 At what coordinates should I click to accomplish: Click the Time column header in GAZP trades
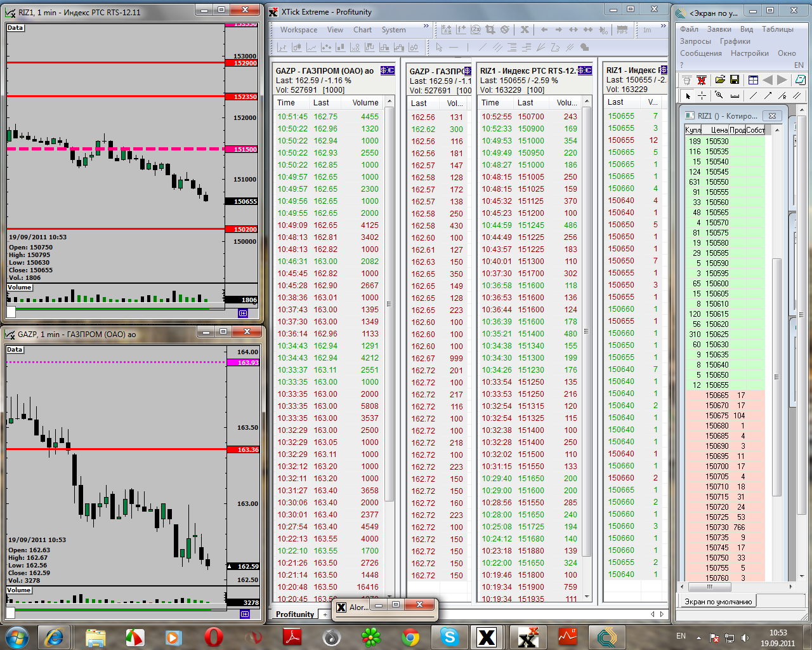286,103
